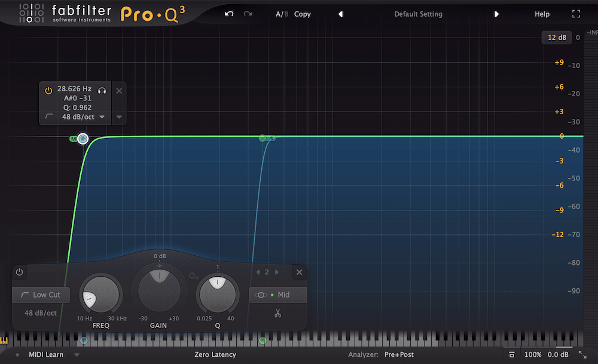Bypass the band with the bottom panel power button
This screenshot has height=364, width=598.
20,272
